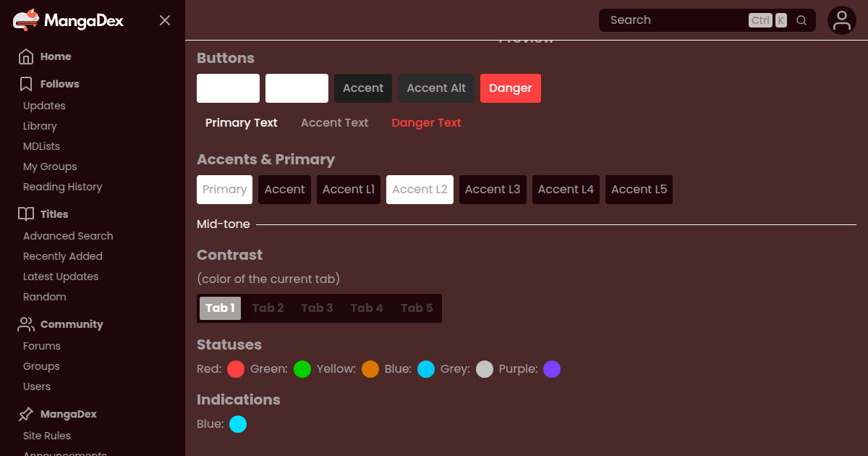The height and width of the screenshot is (456, 868).
Task: Click the Blue circle under Indications
Action: point(238,424)
